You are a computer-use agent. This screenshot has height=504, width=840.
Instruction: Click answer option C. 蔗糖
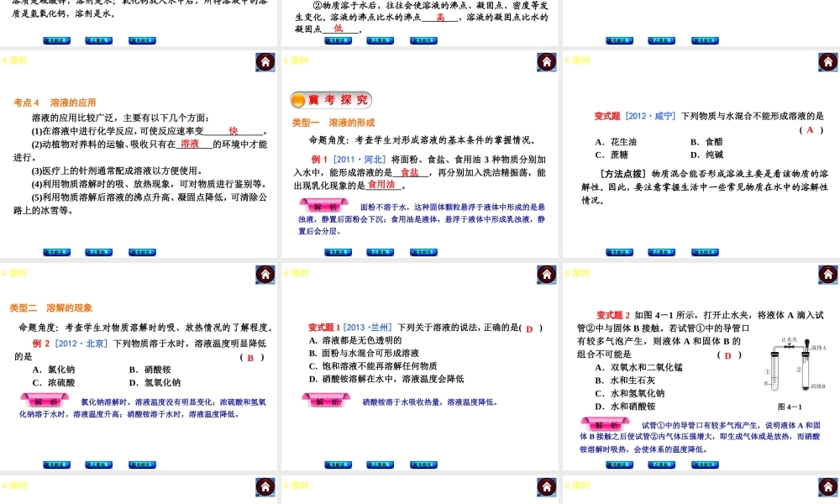[612, 155]
